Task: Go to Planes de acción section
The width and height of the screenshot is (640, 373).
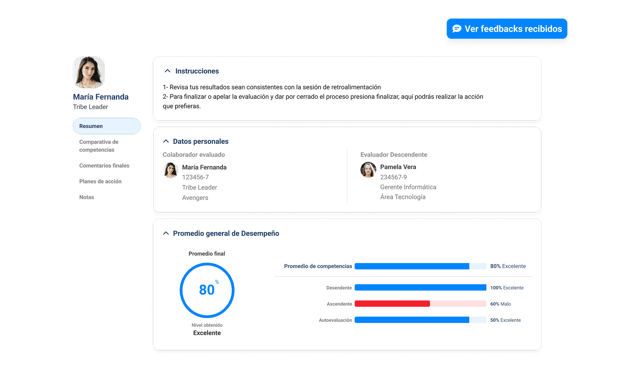Action: coord(100,181)
